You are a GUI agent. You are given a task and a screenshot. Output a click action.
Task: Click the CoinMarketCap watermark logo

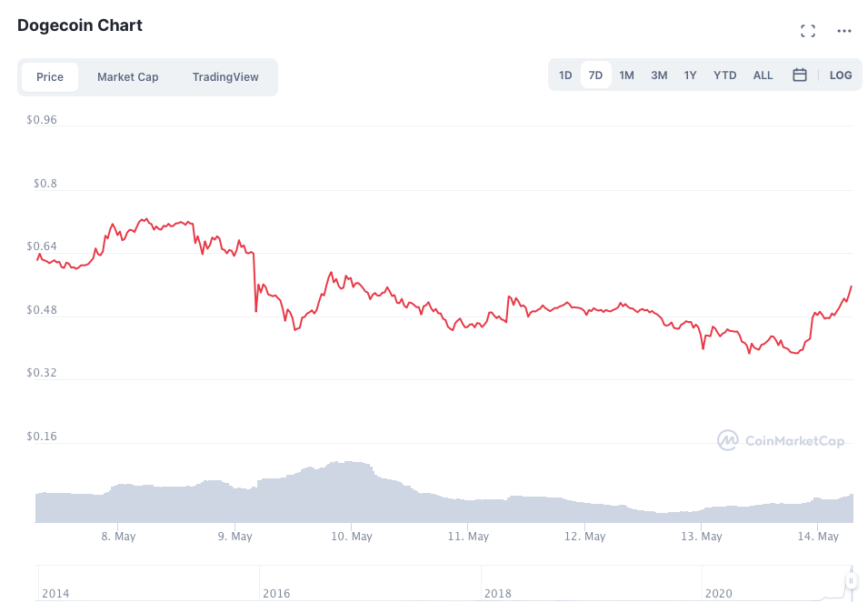(x=781, y=441)
